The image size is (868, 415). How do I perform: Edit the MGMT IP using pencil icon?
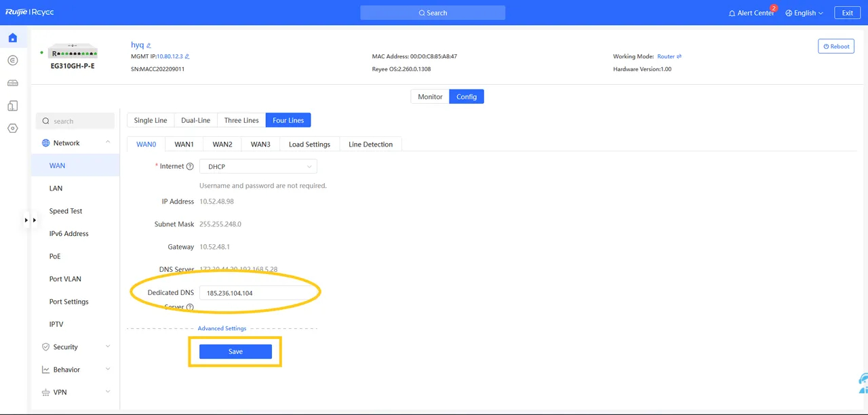187,57
